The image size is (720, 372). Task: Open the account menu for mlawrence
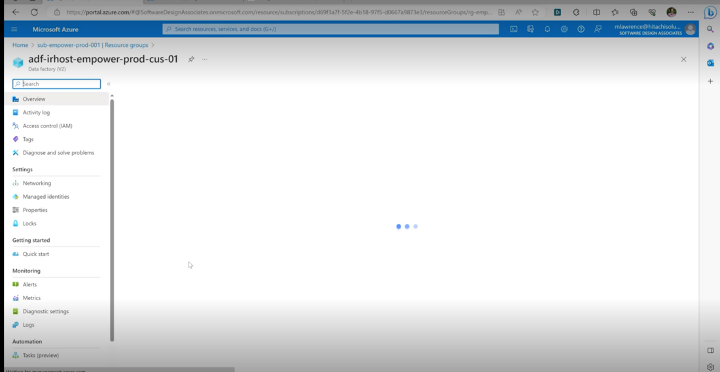coord(656,29)
